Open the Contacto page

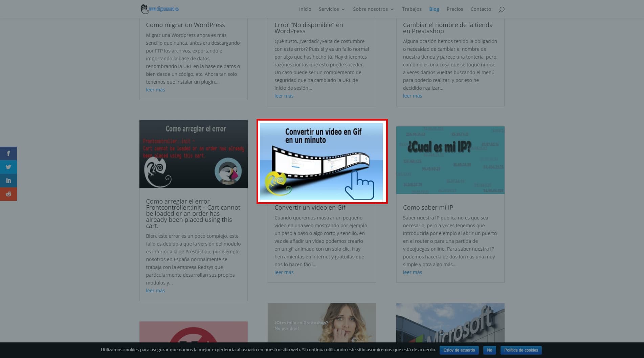(481, 9)
